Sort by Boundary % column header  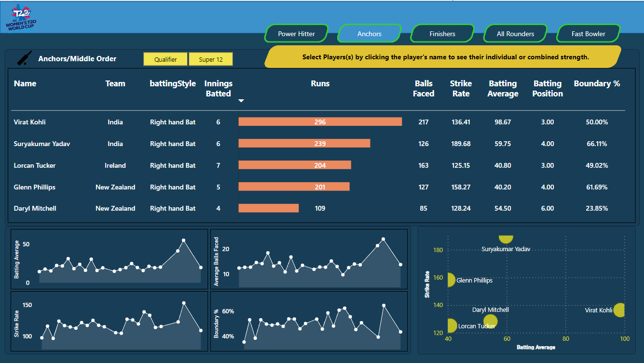597,83
